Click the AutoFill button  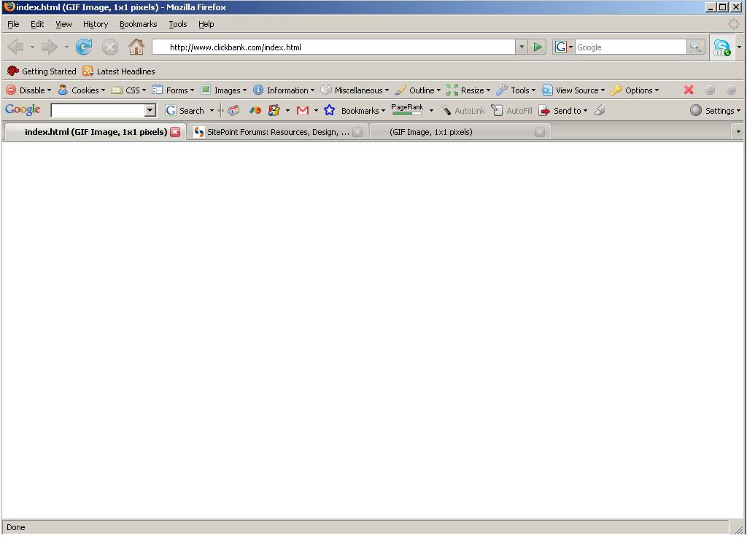[x=511, y=111]
